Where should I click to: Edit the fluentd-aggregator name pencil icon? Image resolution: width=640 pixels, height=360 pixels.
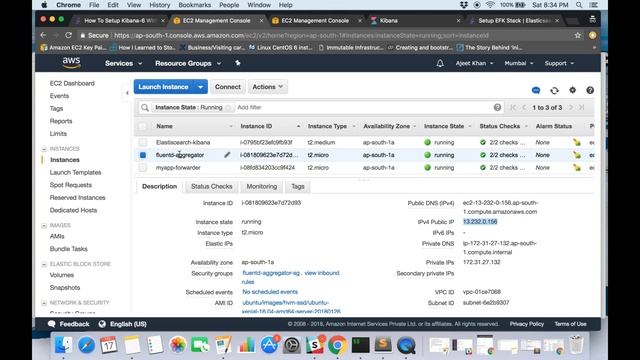tap(227, 155)
